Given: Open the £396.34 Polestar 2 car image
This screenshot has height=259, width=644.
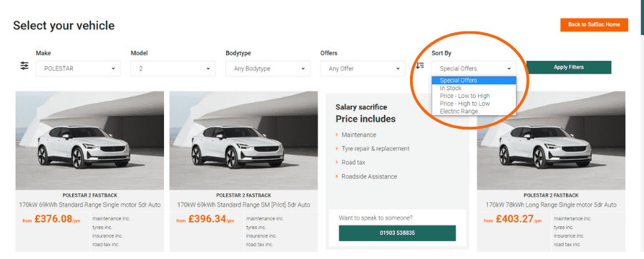Looking at the screenshot, I should click(x=243, y=140).
